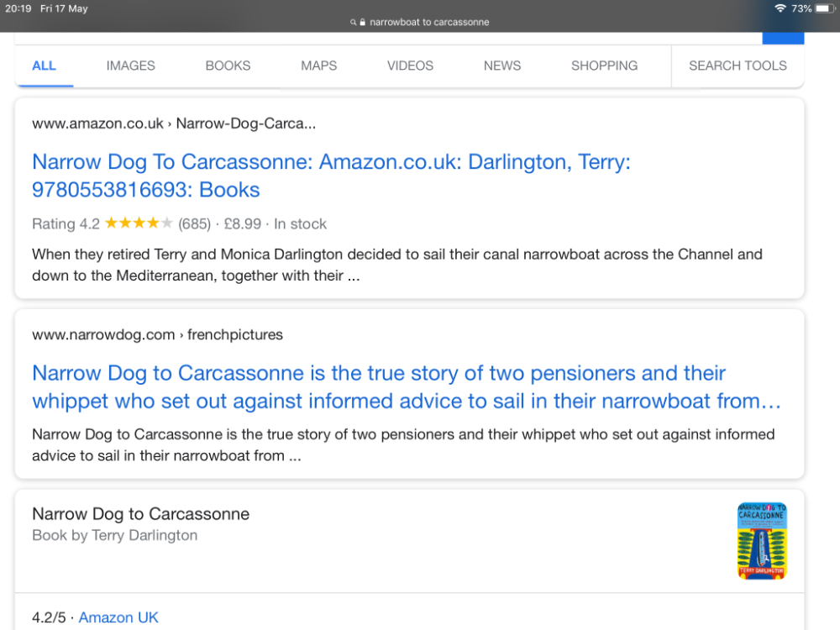Tap the 73% battery percentage

click(x=801, y=8)
